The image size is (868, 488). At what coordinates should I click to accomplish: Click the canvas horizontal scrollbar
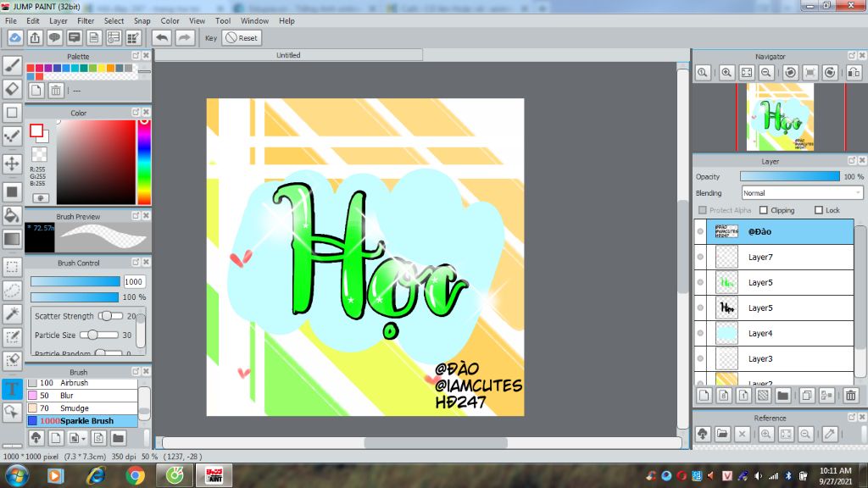(x=436, y=442)
